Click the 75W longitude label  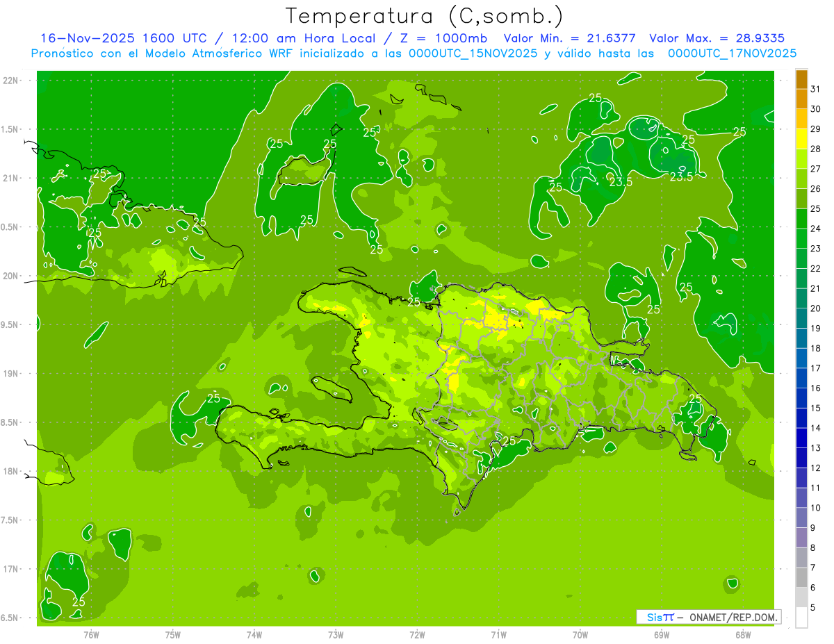pyautogui.click(x=173, y=634)
